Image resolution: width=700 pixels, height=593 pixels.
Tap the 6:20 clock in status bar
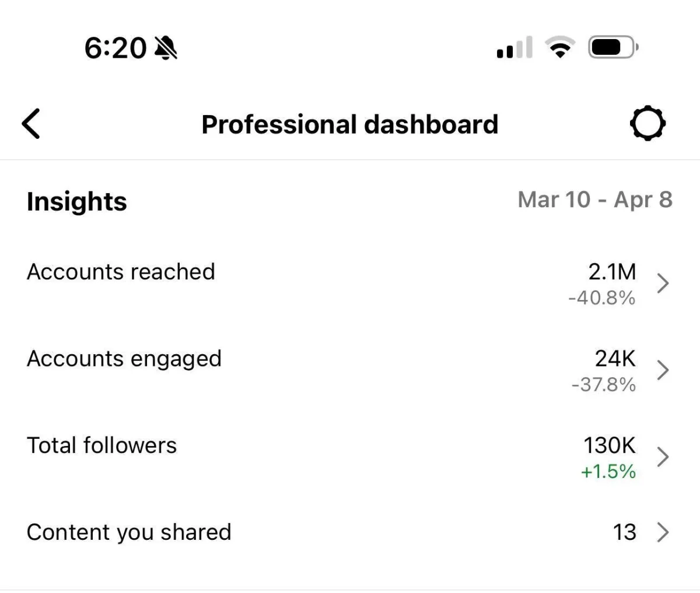pos(115,48)
